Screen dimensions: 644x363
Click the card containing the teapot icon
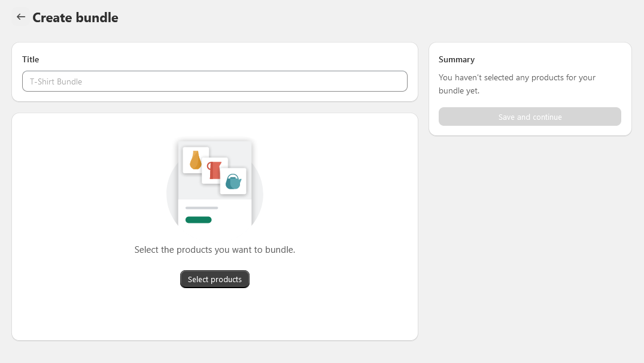pyautogui.click(x=233, y=181)
